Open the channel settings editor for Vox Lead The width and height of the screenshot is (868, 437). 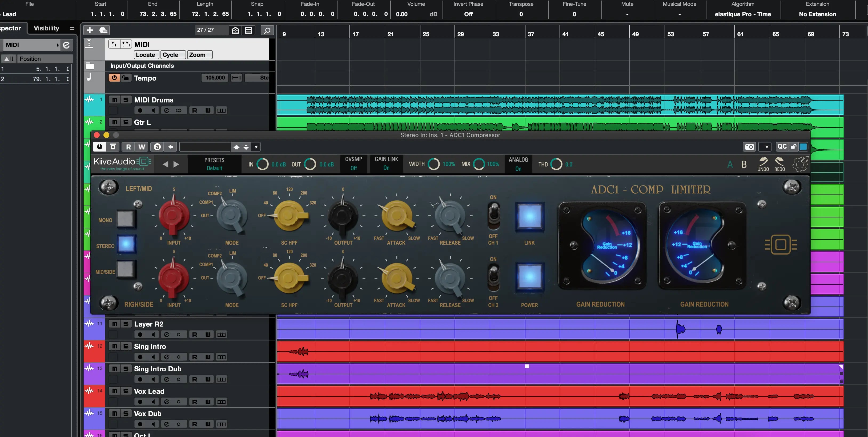click(x=167, y=401)
